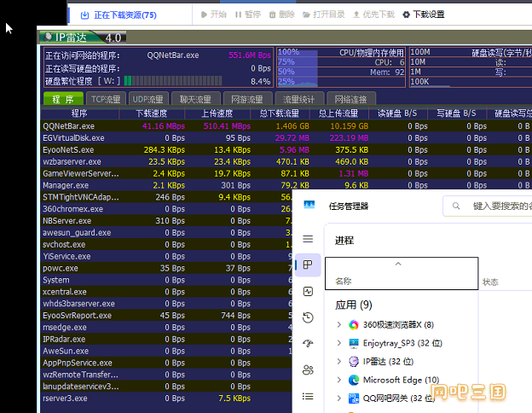Switch to the 程序 tab in IP雷达
This screenshot has width=532, height=413.
point(63,99)
